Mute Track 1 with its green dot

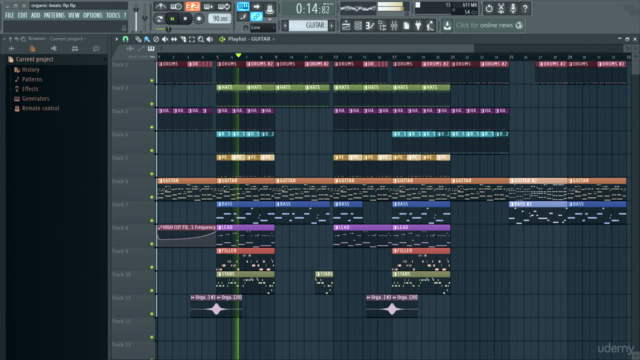[152, 81]
